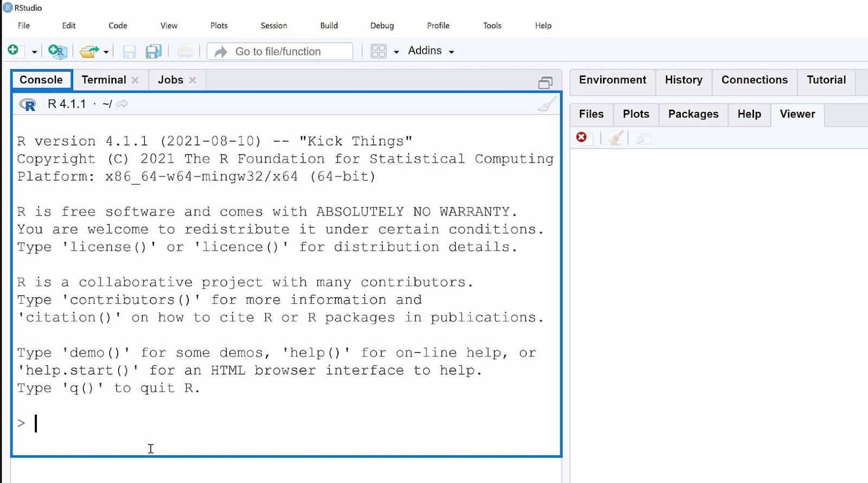Open the Build menu
Viewport: 868px width, 483px height.
[x=329, y=26]
